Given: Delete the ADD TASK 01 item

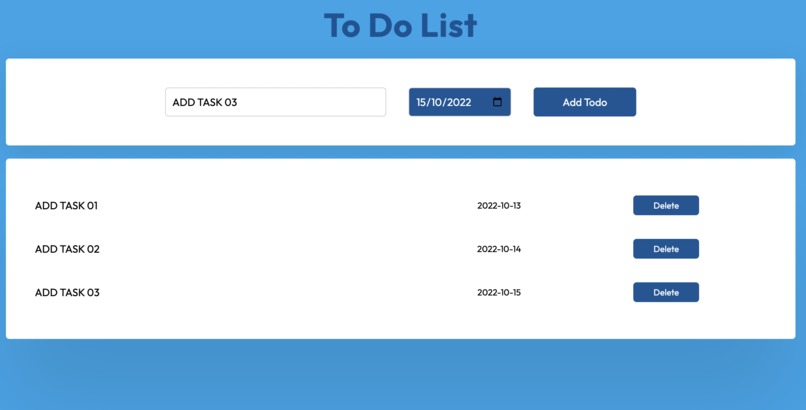Looking at the screenshot, I should (666, 205).
